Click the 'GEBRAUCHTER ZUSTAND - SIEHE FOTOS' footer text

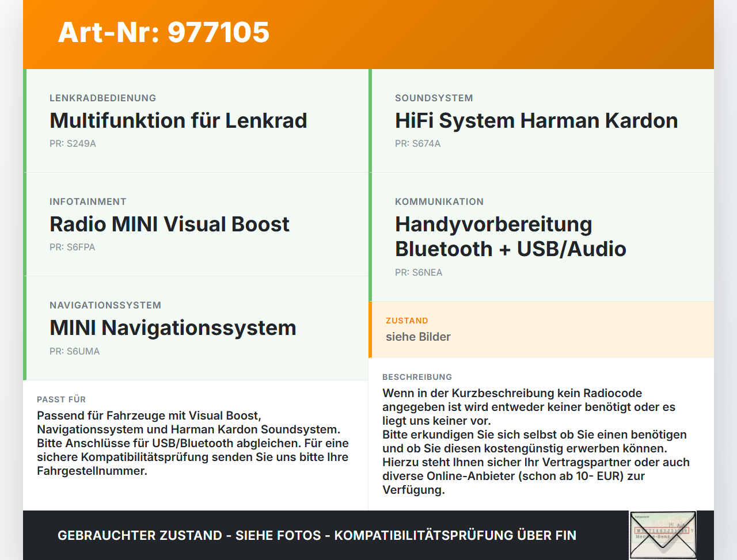coord(317,535)
